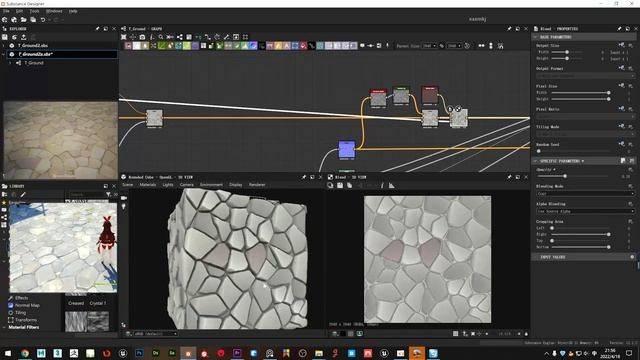Click the camera icon in 3D view sidebar
This screenshot has height=360, width=640.
[124, 198]
